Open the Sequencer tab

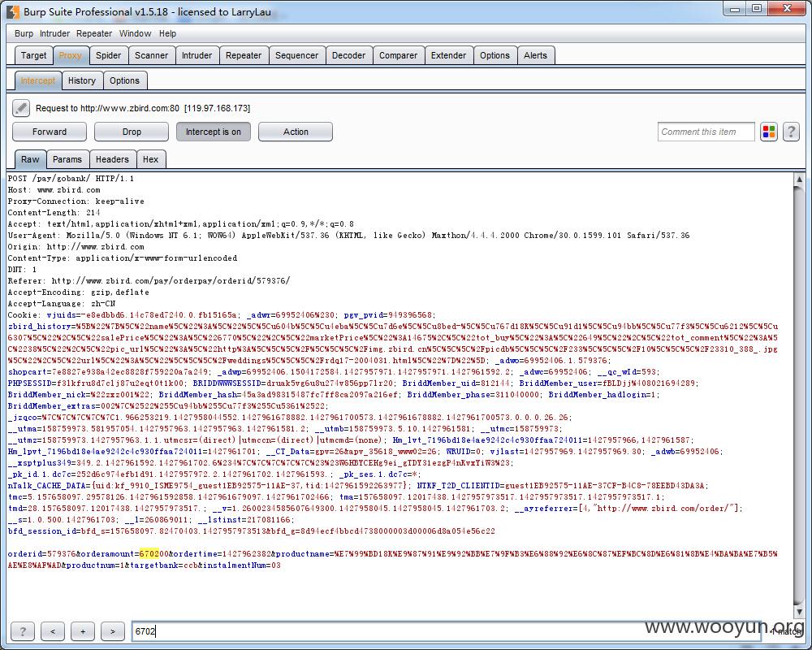[296, 55]
